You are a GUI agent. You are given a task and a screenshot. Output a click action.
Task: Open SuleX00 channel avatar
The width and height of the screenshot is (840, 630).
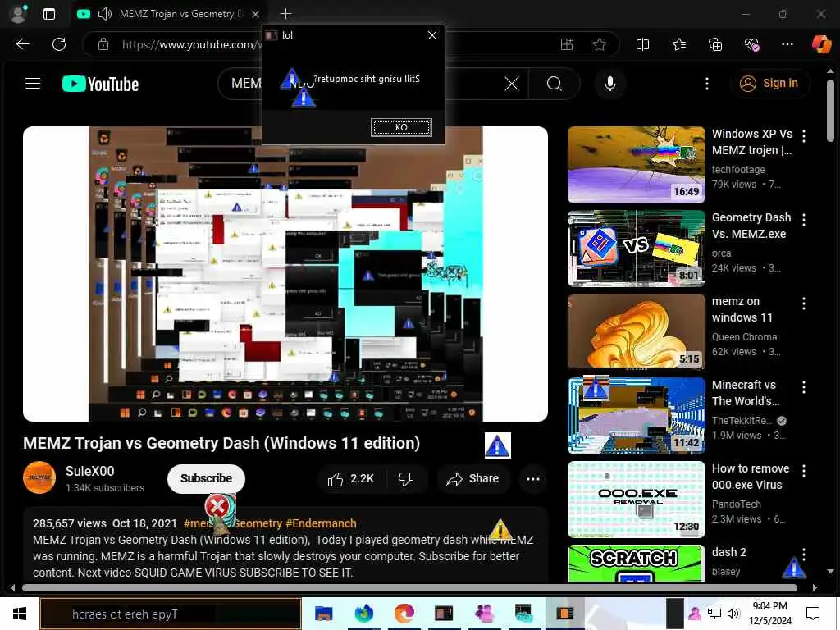click(39, 477)
